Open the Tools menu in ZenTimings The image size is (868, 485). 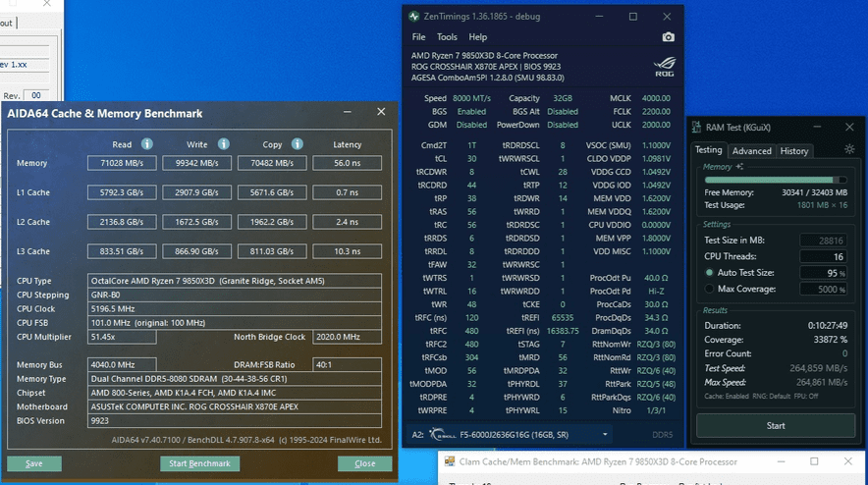tap(447, 37)
